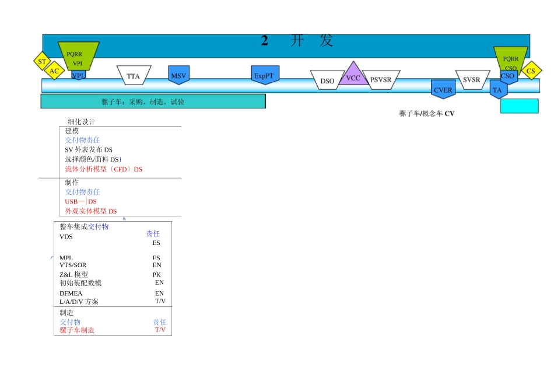This screenshot has width=554, height=392.
Task: Select the yellow AC diamond marker
Action: pos(54,71)
